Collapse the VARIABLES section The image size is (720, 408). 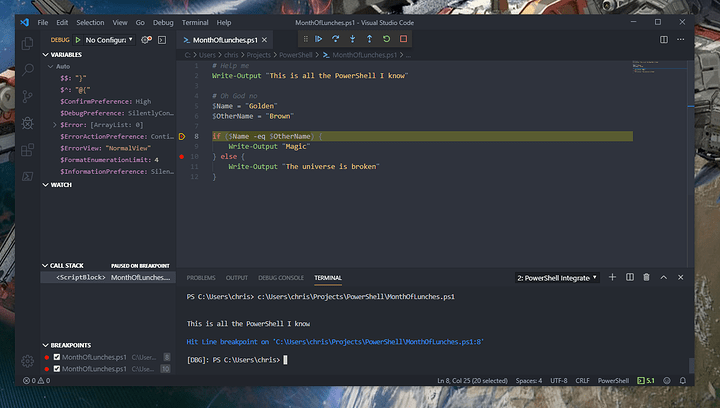pos(62,55)
